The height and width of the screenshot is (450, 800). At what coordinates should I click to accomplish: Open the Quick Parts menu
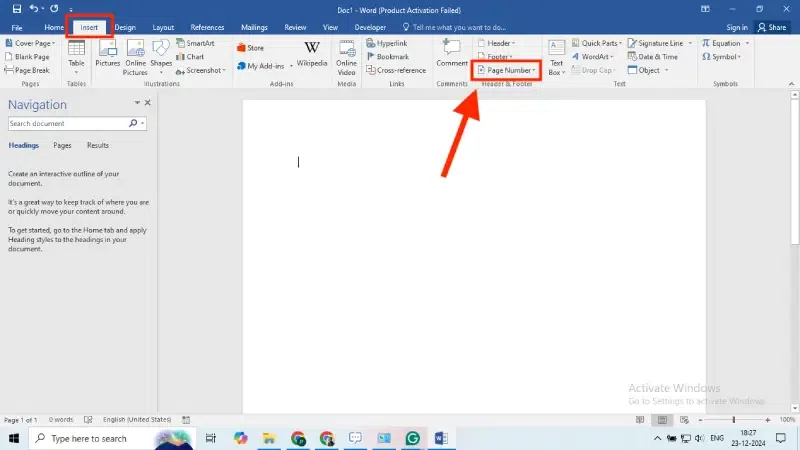pos(597,43)
